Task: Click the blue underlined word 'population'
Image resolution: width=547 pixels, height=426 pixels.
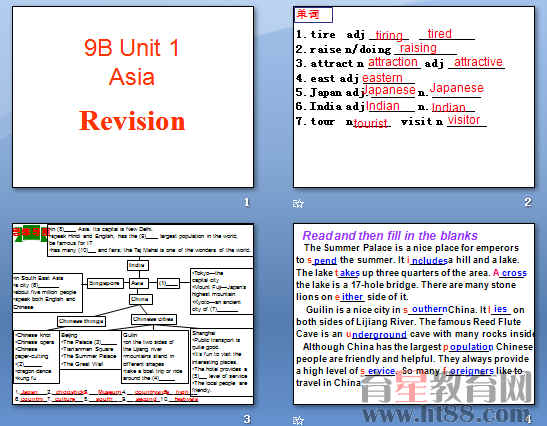Action: (468, 347)
